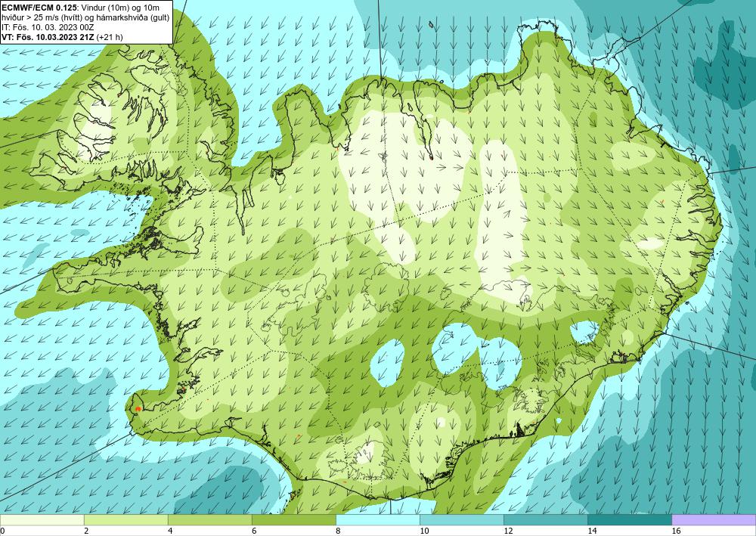Click the legend label '16'
Screen dimensions: 756x536
click(x=676, y=531)
